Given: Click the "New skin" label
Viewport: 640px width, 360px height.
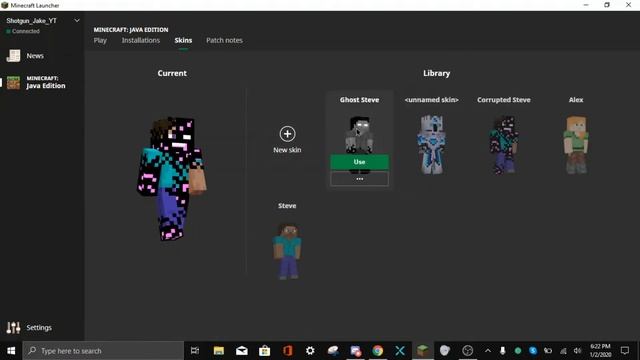Looking at the screenshot, I should (287, 150).
